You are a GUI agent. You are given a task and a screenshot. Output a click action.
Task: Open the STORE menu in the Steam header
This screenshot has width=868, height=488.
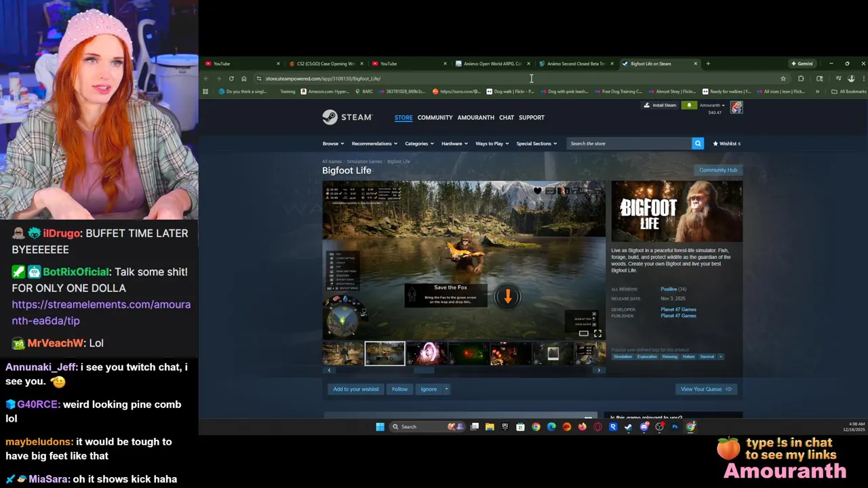pyautogui.click(x=403, y=117)
